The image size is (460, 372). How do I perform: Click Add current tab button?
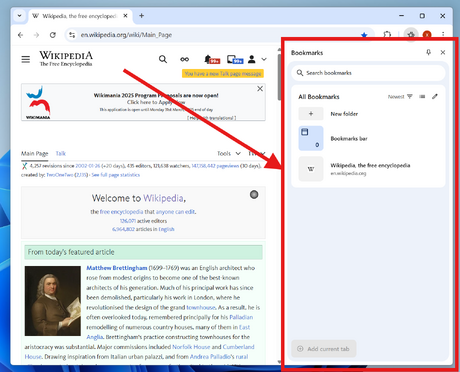(324, 349)
